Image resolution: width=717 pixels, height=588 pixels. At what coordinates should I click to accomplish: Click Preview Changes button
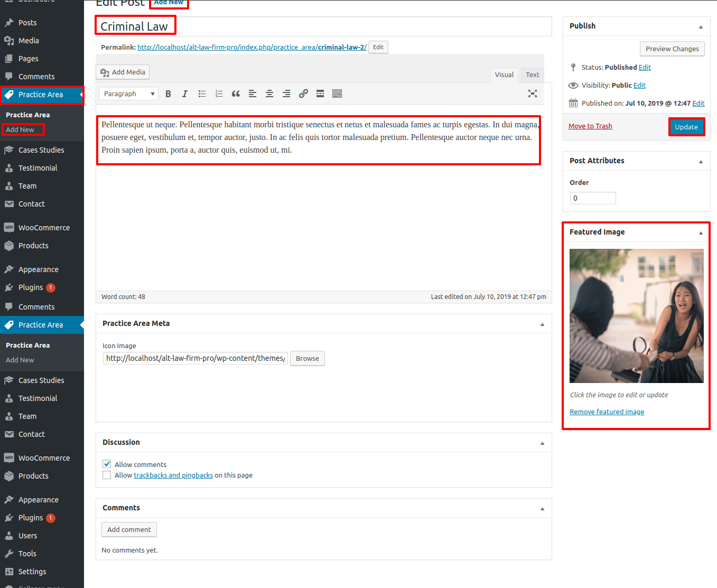click(672, 49)
